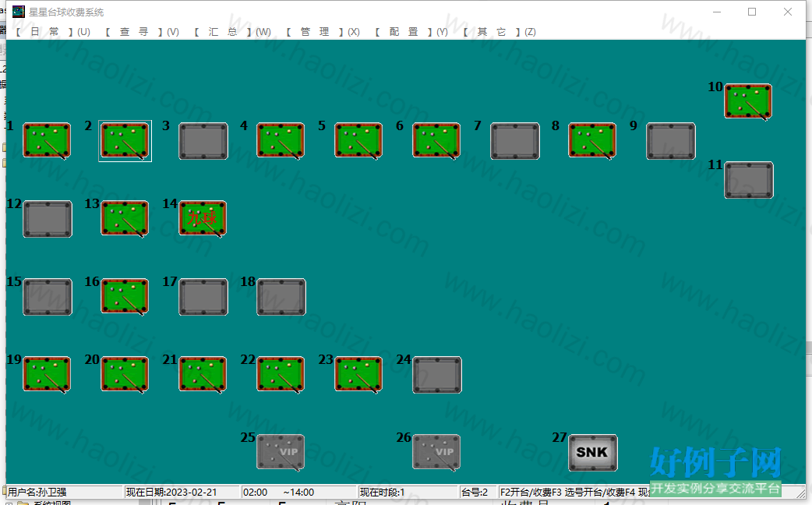Open the 日常 (U) menu

(x=53, y=32)
